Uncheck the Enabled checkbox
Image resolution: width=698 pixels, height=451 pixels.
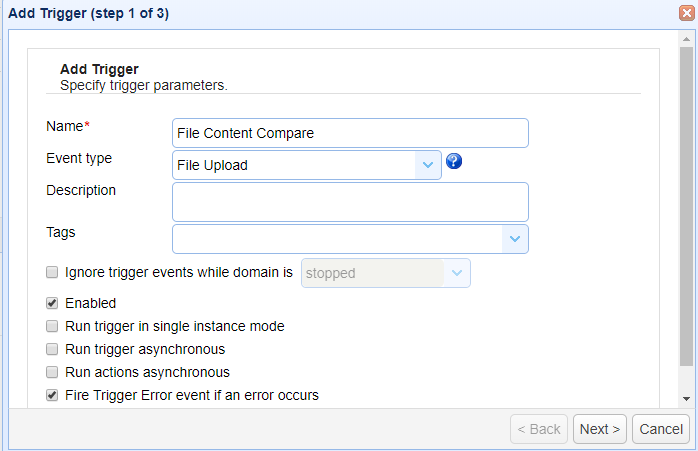pos(52,303)
